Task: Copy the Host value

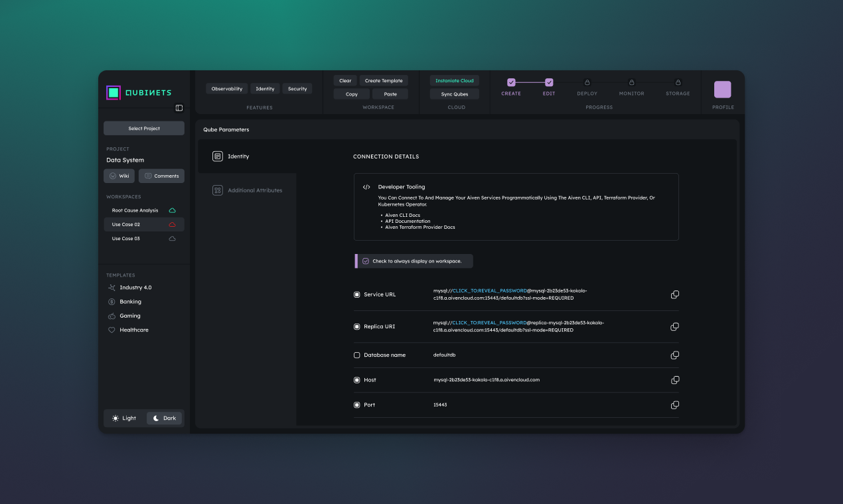Action: (x=675, y=380)
